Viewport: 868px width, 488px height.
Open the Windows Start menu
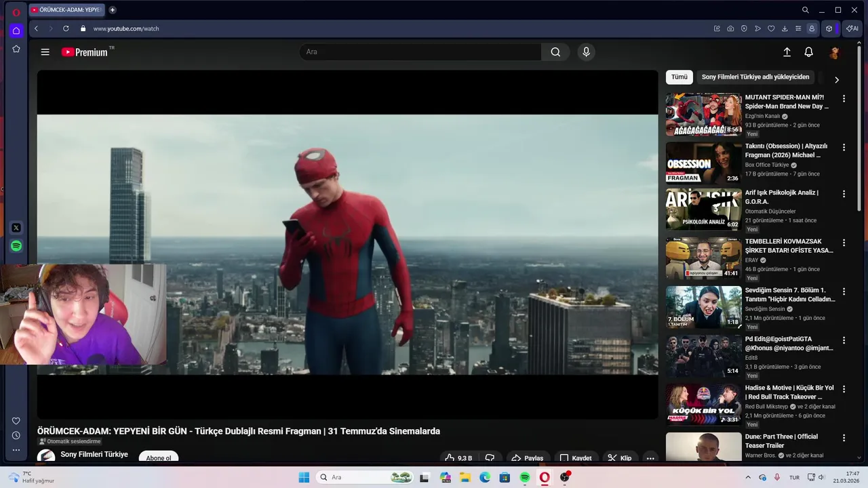click(304, 477)
